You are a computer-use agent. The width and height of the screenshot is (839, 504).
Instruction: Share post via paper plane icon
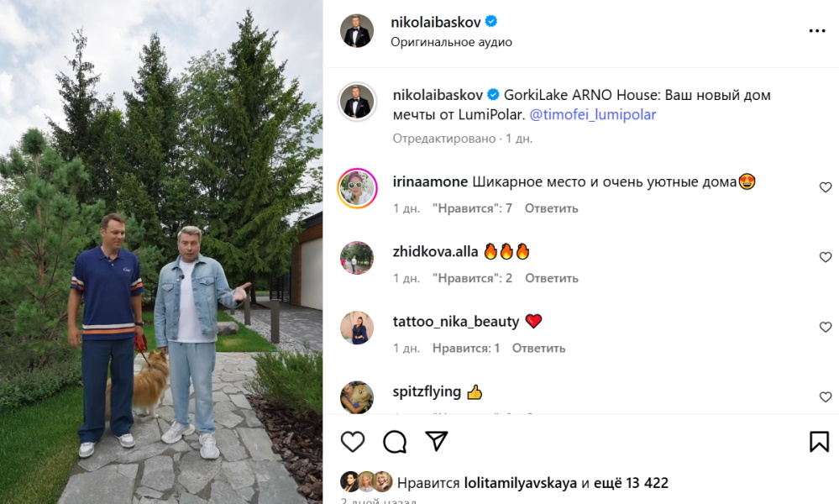click(436, 441)
